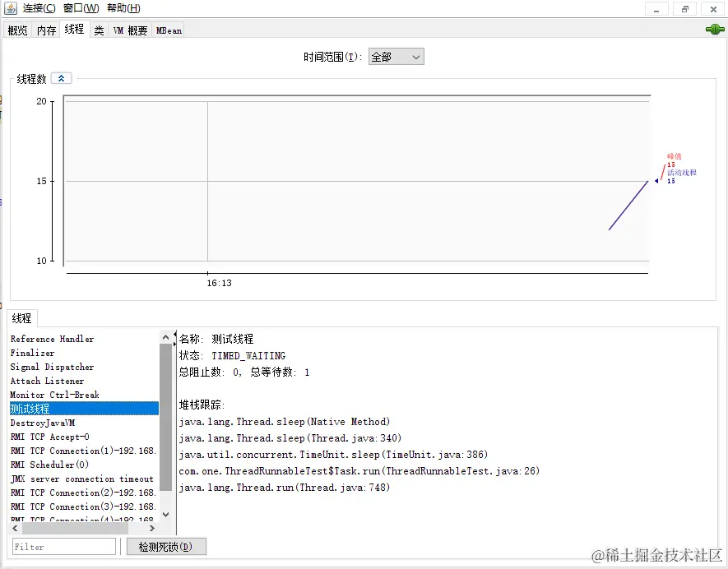
Task: Collapse the 线程数 chart panel
Action: coord(61,77)
